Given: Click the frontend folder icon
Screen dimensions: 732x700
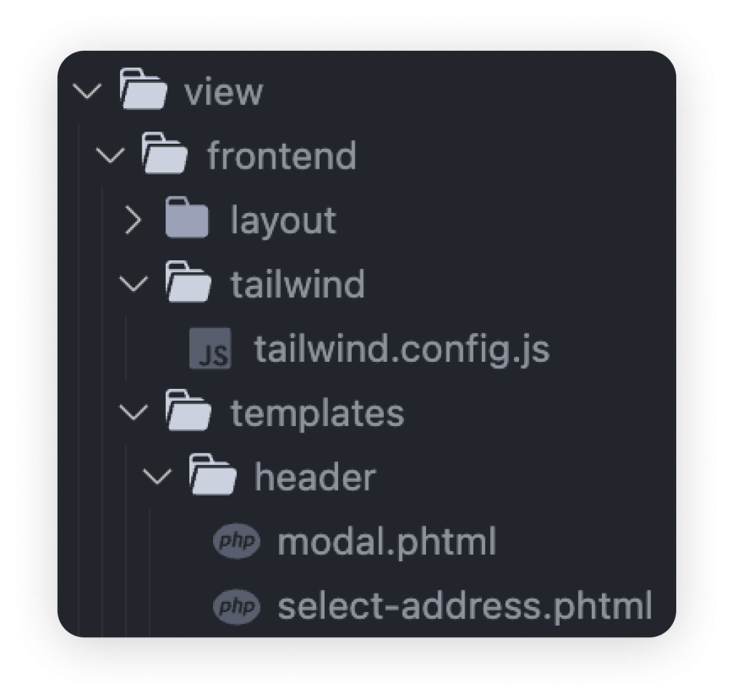Looking at the screenshot, I should [165, 153].
